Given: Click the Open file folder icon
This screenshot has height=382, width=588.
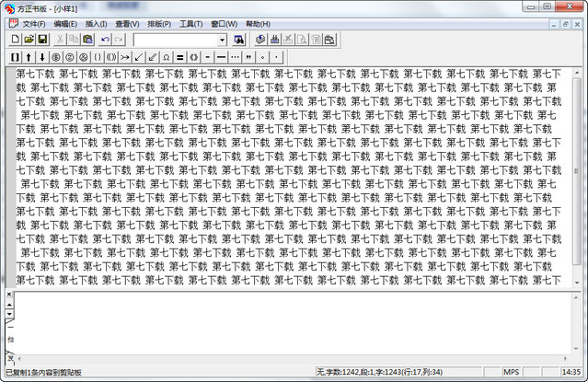Looking at the screenshot, I should pos(29,40).
